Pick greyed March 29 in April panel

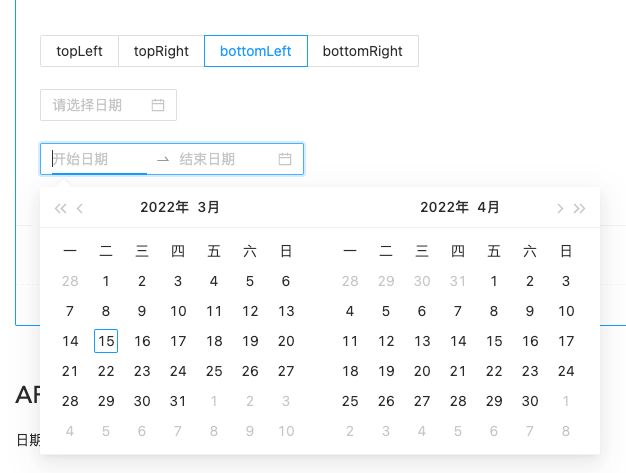(x=386, y=281)
